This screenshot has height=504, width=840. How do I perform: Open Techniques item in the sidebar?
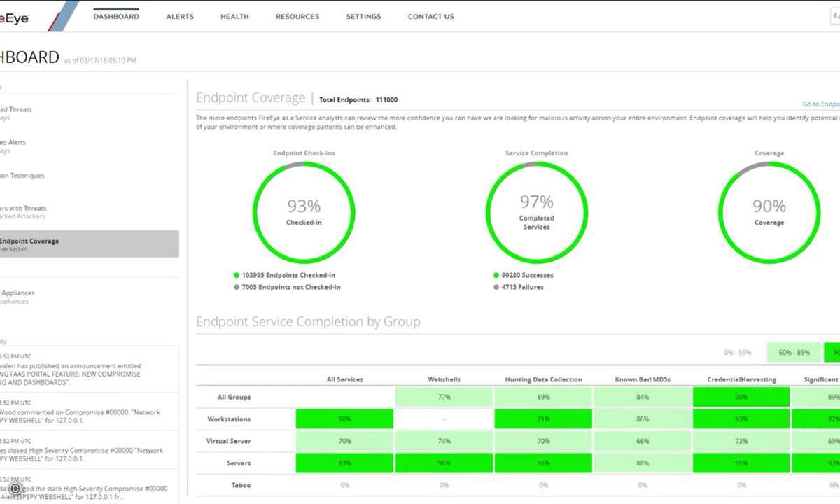tap(22, 176)
